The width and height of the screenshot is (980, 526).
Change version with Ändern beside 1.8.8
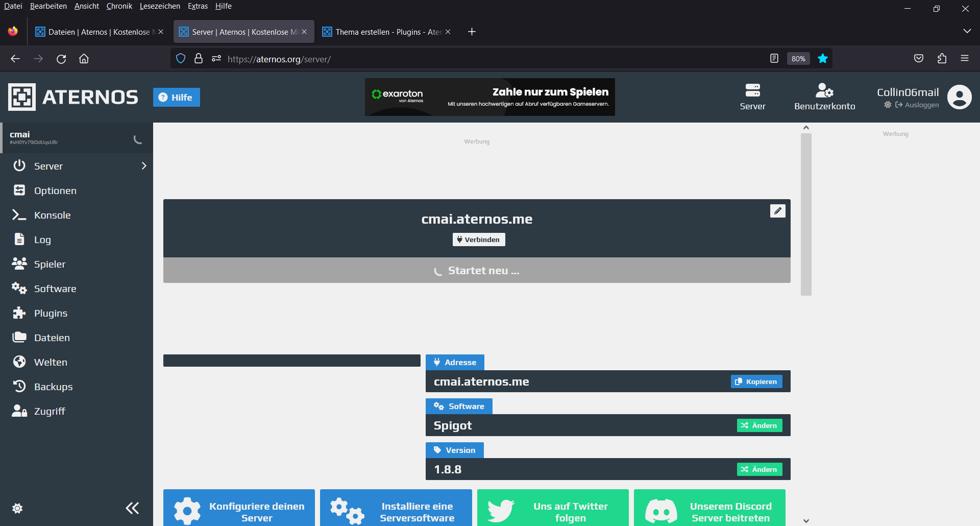759,469
